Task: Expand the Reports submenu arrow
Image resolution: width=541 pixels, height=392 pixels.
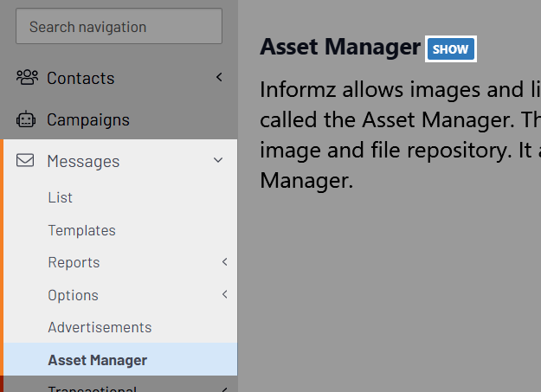Action: click(x=224, y=262)
